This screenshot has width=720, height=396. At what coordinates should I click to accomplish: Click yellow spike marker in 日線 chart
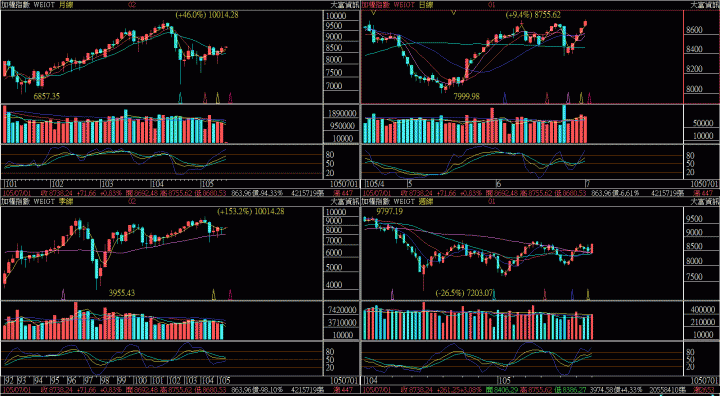pyautogui.click(x=581, y=97)
